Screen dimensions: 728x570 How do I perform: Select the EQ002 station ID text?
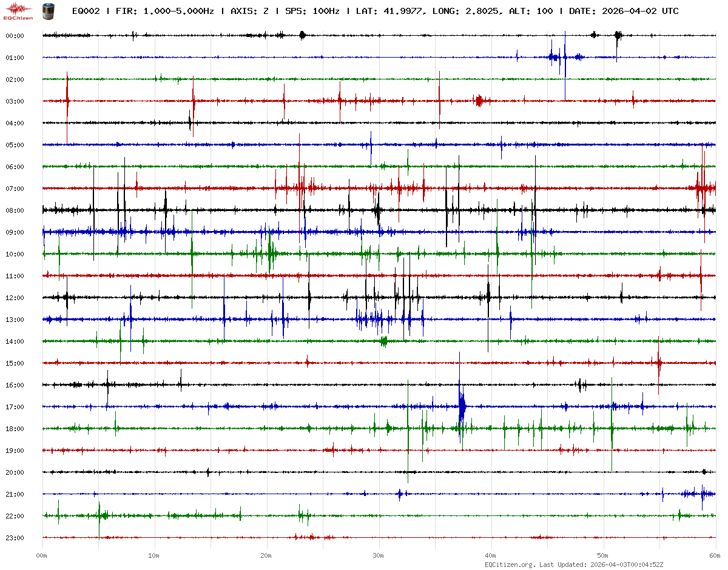(86, 11)
